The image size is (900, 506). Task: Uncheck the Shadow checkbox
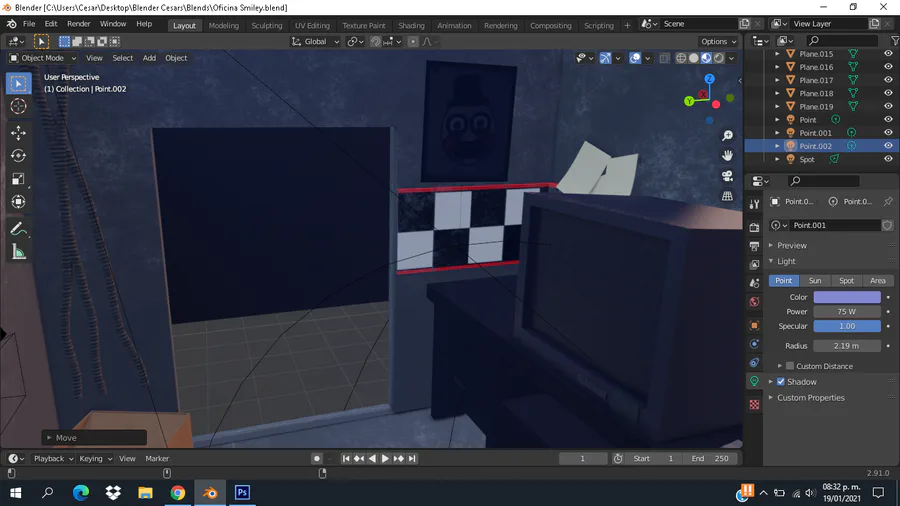[x=781, y=382]
